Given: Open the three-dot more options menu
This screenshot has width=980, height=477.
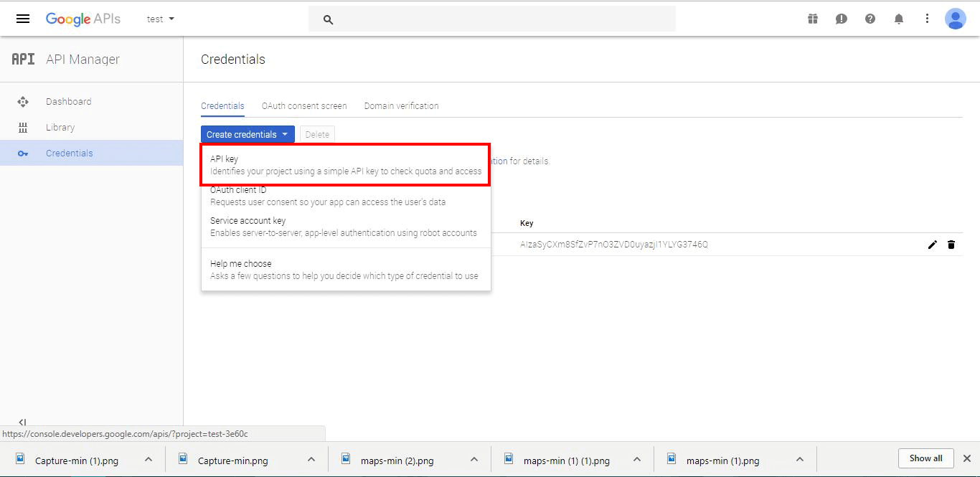Looking at the screenshot, I should tap(927, 19).
